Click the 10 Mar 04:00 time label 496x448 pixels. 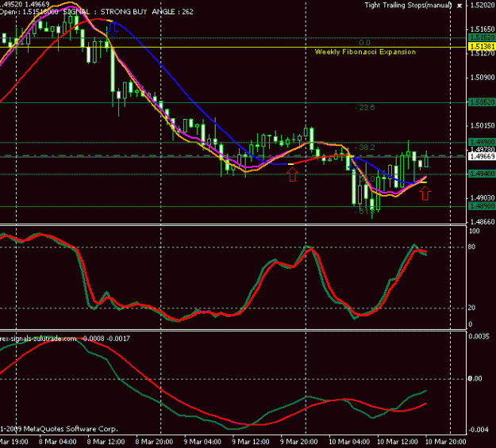coord(349,442)
